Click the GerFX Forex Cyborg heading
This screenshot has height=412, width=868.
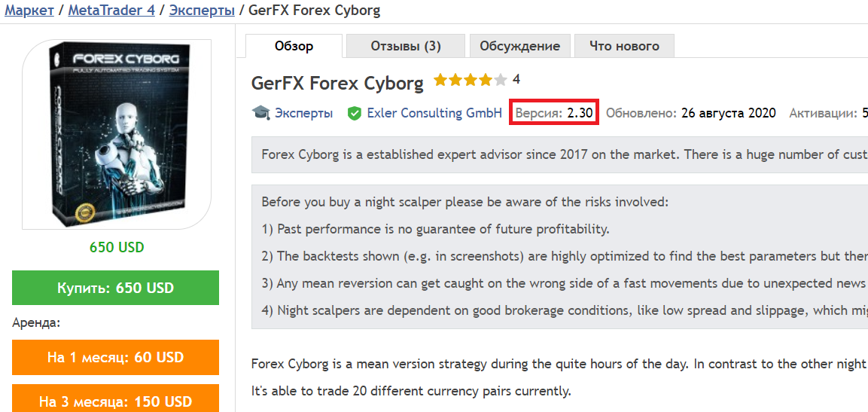(337, 83)
